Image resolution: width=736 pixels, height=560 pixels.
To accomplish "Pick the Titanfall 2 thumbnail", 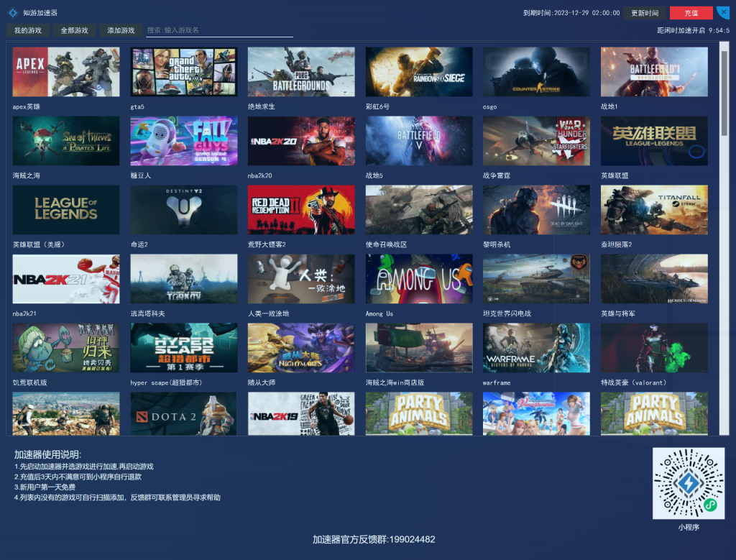I will point(654,210).
